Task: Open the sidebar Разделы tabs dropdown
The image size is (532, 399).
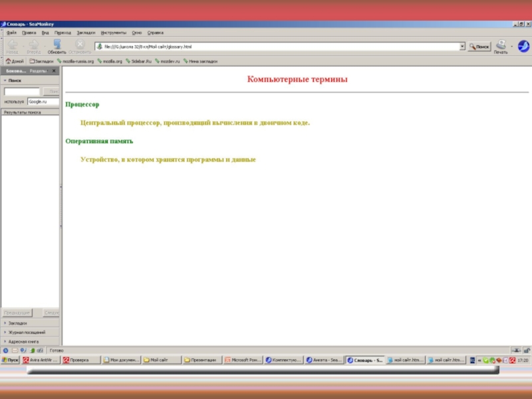Action: click(39, 71)
